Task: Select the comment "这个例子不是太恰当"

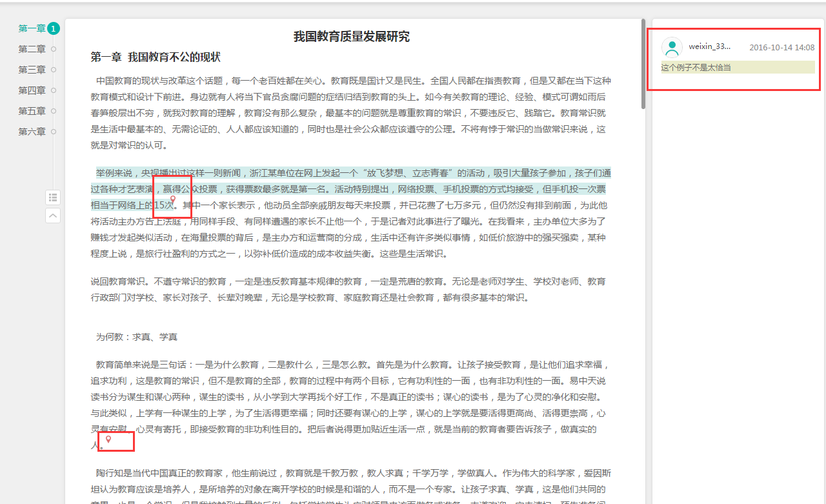Action: point(696,67)
